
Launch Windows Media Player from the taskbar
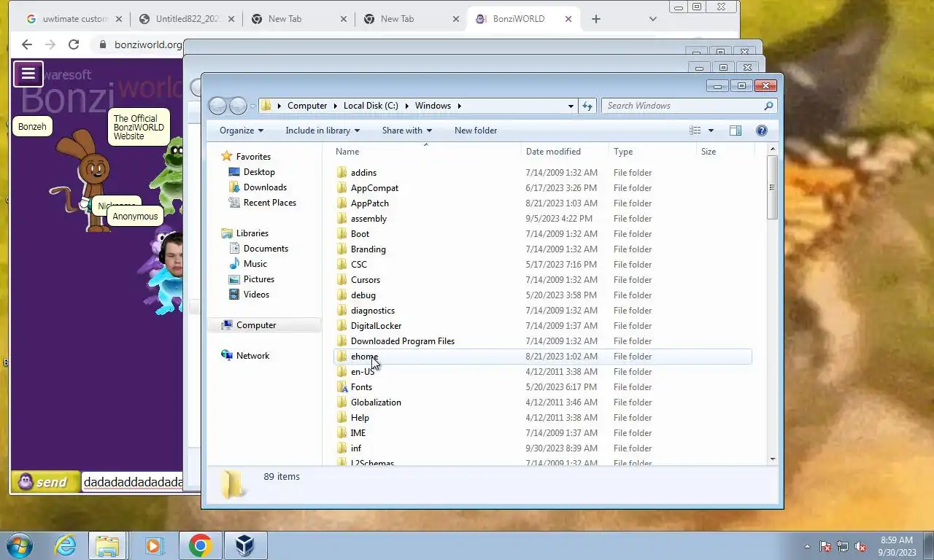[153, 545]
